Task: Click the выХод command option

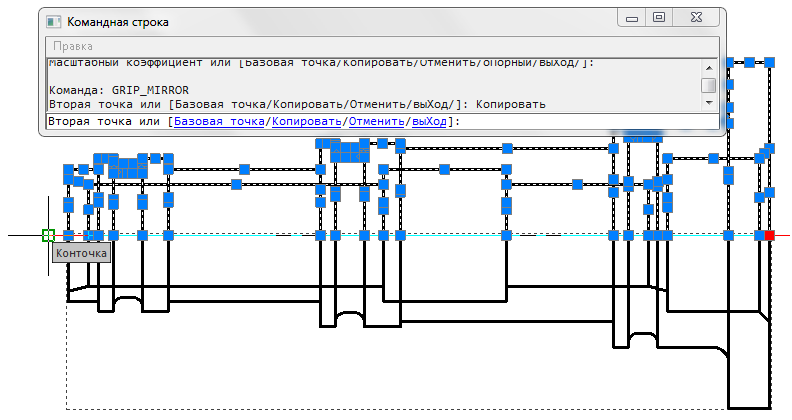Action: 429,122
